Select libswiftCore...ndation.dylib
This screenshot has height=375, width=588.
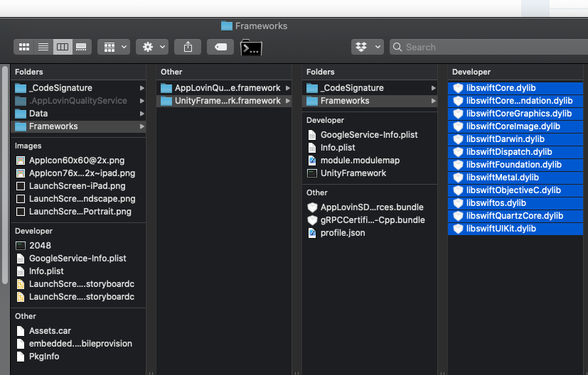[515, 101]
